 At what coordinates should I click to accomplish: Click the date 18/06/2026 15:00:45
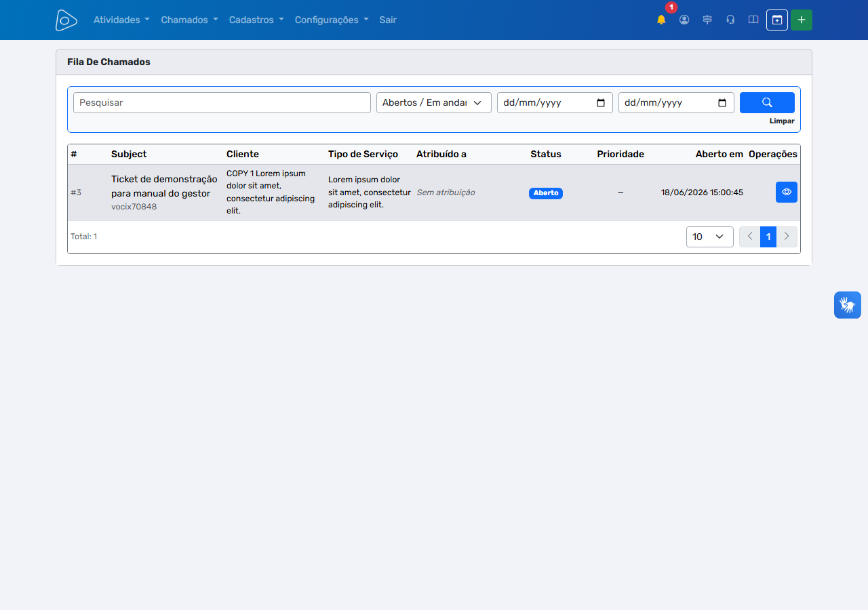[702, 192]
